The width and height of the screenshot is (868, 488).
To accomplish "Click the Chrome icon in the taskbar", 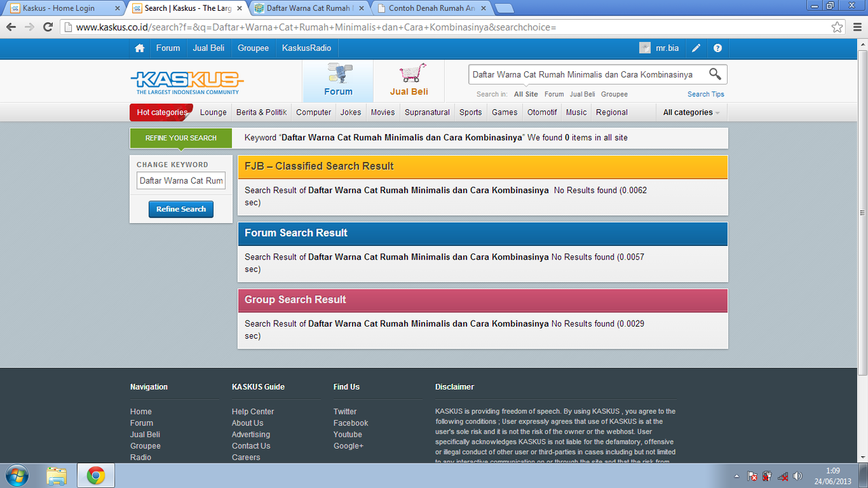I will [x=96, y=476].
